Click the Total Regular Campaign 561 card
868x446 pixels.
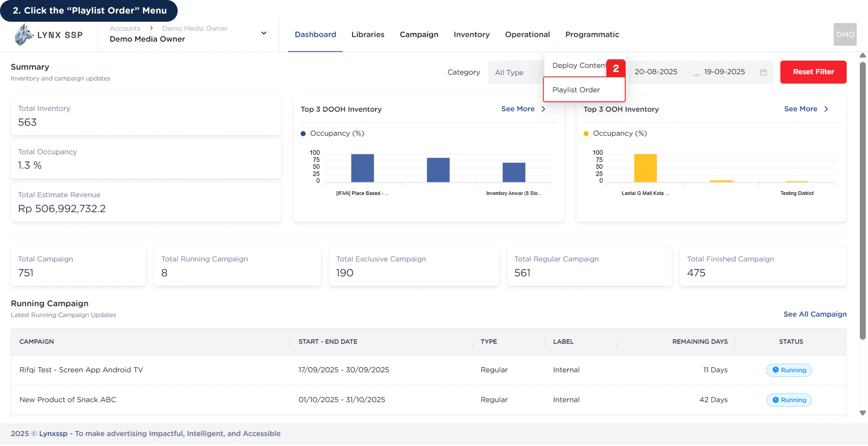click(x=590, y=266)
